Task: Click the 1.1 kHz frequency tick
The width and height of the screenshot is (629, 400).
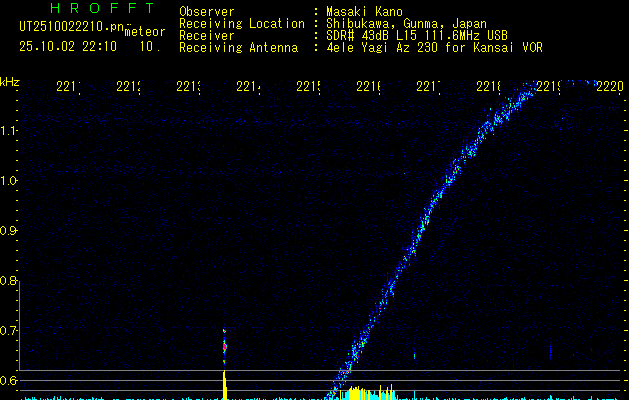Action: click(10, 131)
